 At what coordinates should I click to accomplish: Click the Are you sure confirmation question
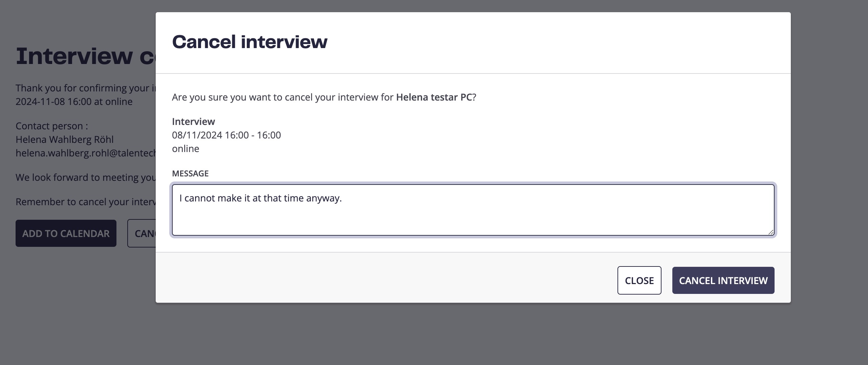click(324, 97)
